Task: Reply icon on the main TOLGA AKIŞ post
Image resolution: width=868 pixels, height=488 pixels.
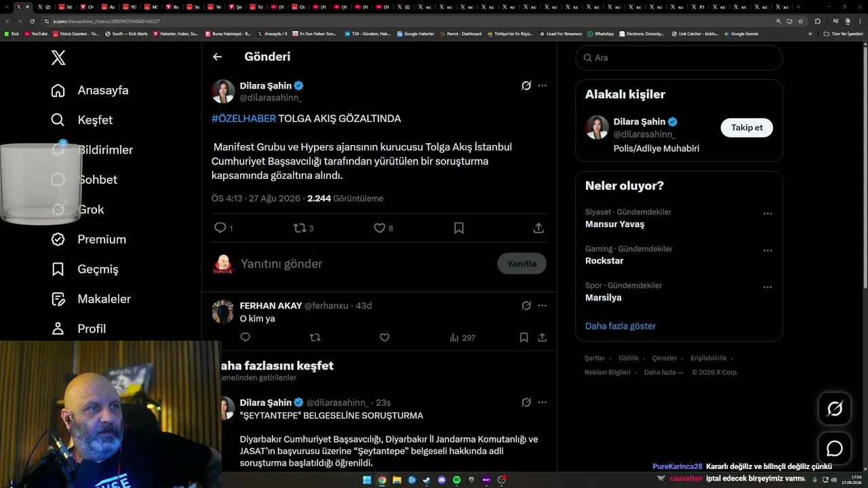Action: (220, 228)
